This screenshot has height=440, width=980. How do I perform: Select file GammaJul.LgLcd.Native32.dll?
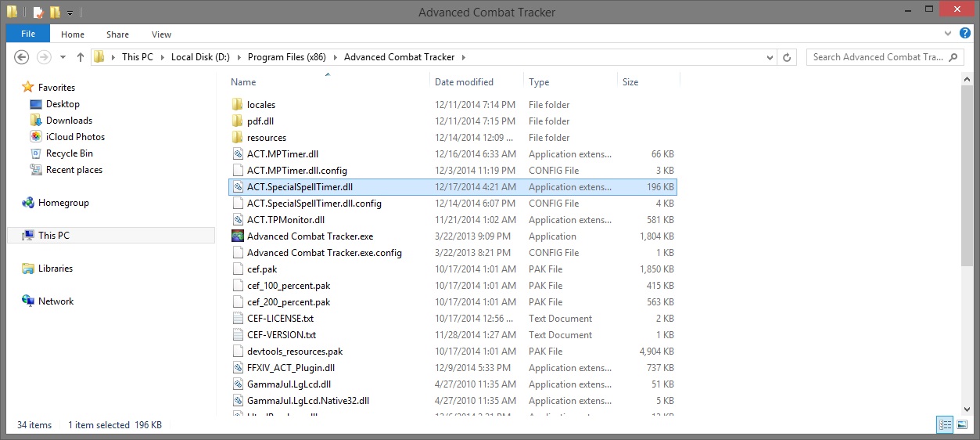tap(308, 401)
